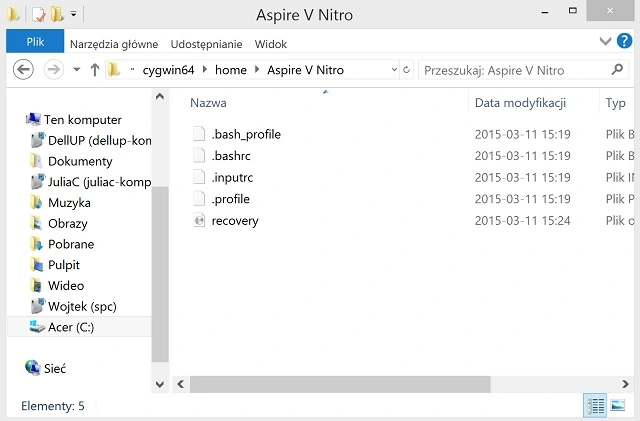Select Acer (C:) in the navigation pane
This screenshot has width=640, height=421.
[71, 327]
